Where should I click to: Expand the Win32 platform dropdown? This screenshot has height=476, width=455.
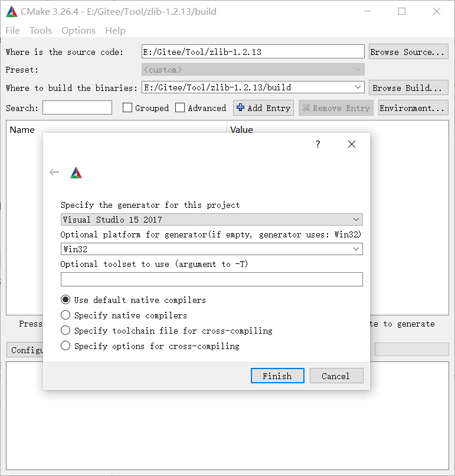(356, 249)
